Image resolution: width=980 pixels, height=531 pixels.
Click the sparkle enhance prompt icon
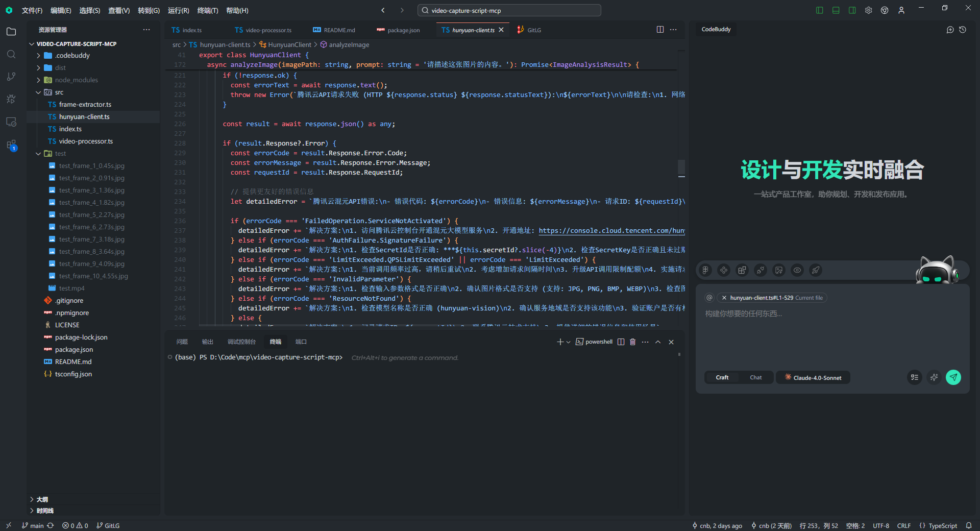click(x=934, y=377)
